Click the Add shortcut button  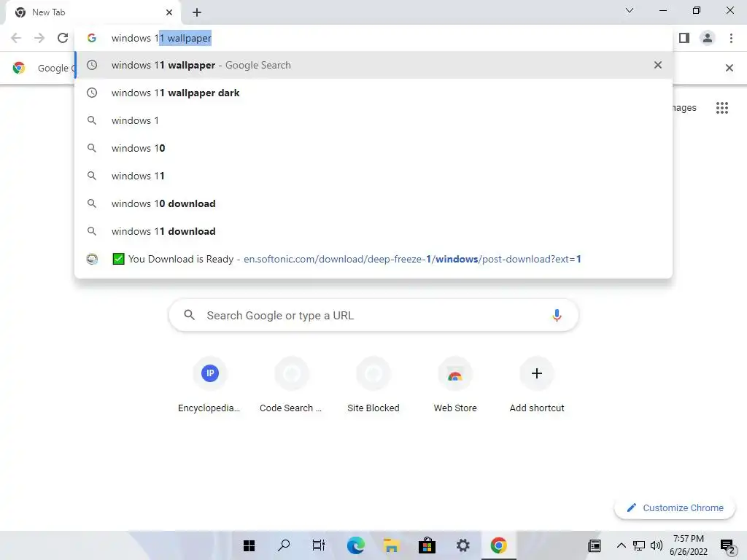[537, 386]
